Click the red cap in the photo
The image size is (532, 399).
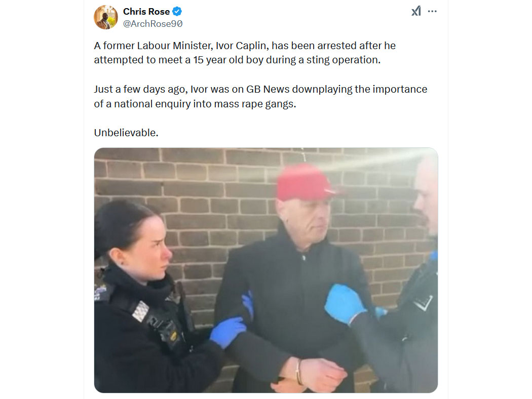tap(305, 182)
